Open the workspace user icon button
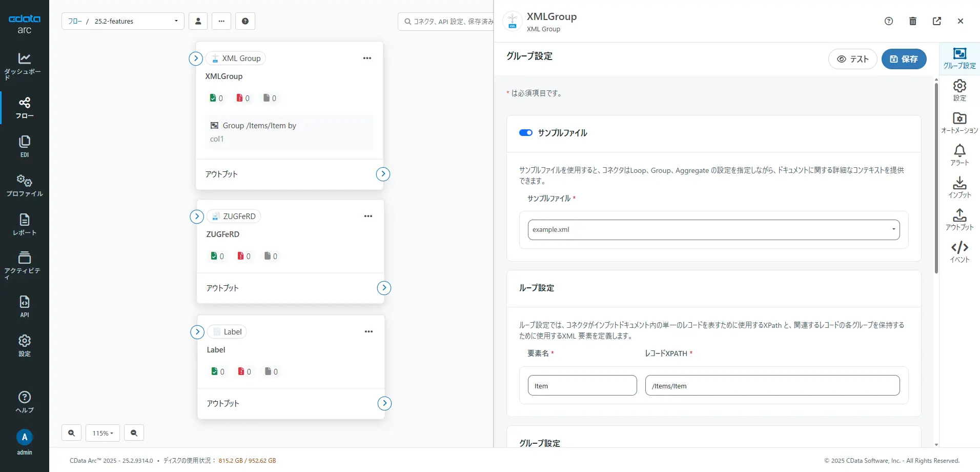Screen dimensions: 980x472 click(x=198, y=21)
